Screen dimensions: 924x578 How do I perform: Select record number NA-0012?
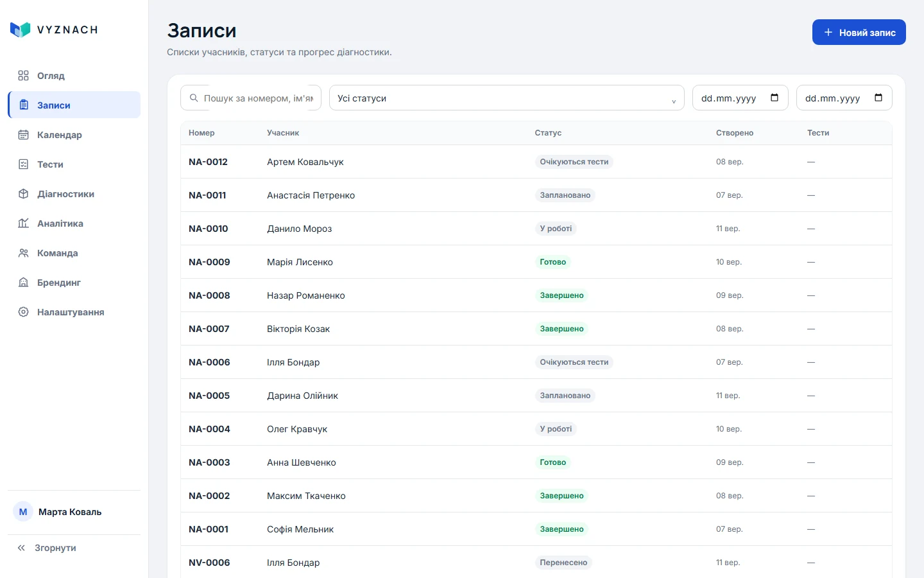[208, 162]
